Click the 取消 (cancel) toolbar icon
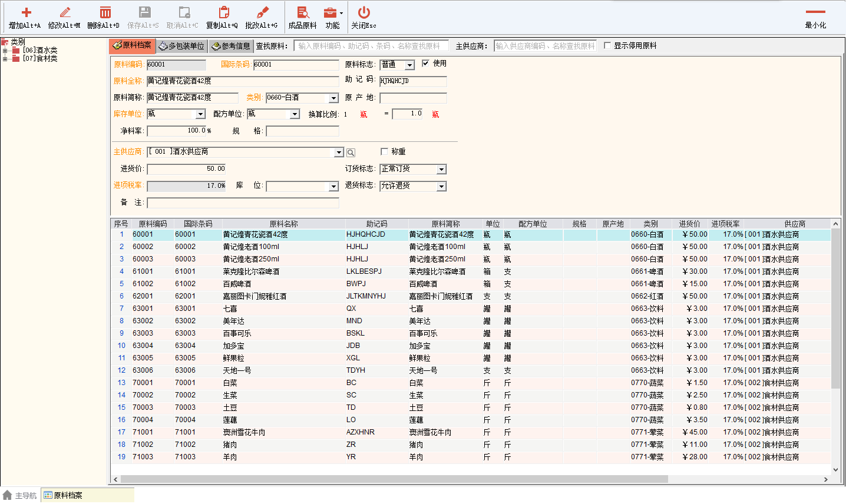Image resolution: width=846 pixels, height=504 pixels. (x=184, y=12)
